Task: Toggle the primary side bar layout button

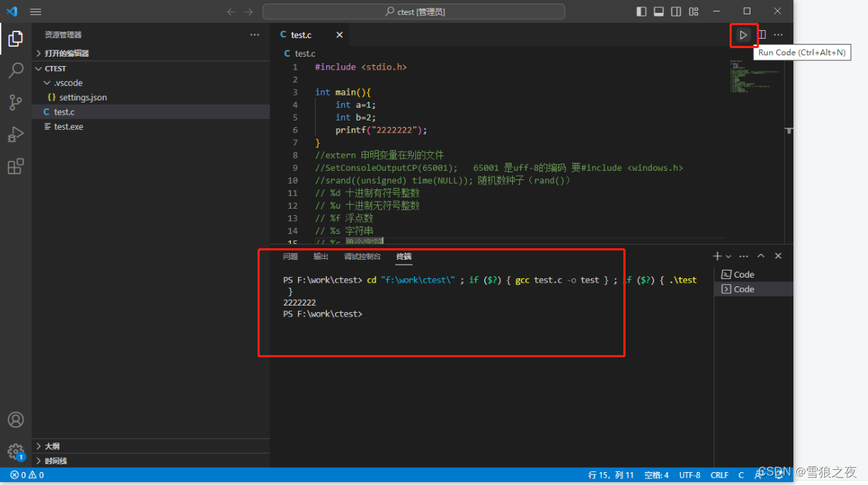Action: click(641, 11)
